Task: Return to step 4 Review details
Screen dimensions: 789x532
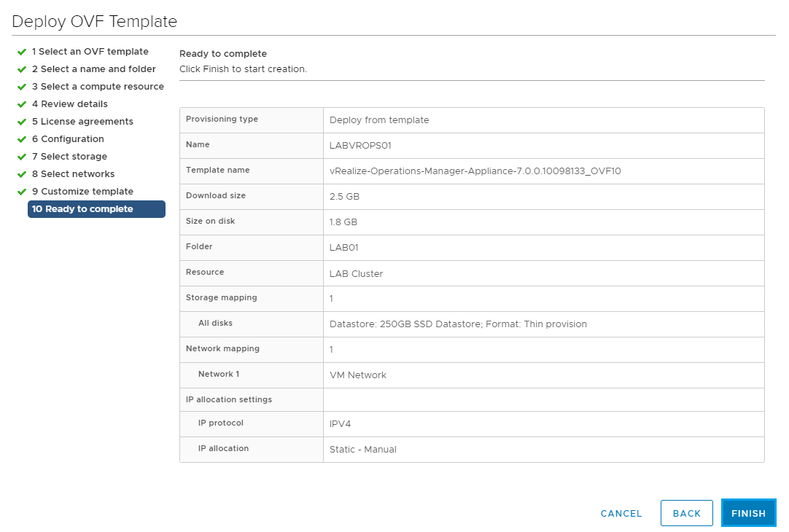Action: [69, 104]
